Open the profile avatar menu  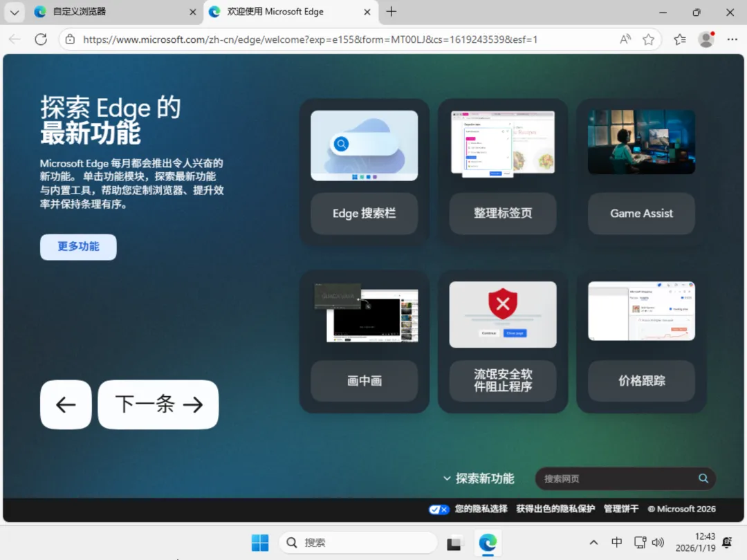(706, 39)
